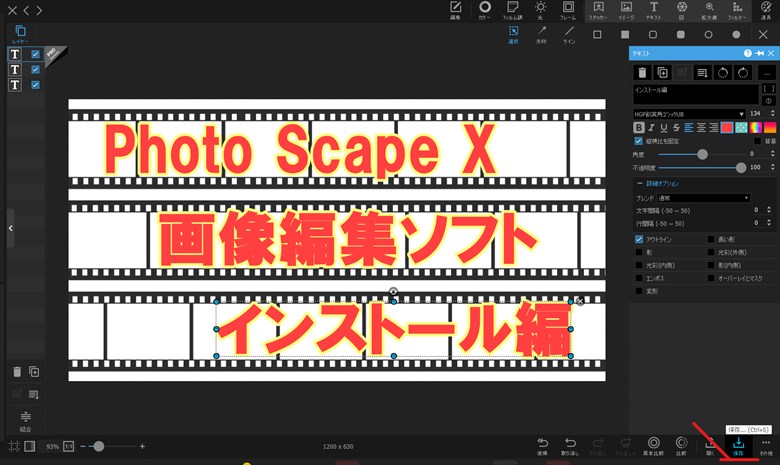The image size is (780, 465).
Task: Toggle bold B formatting
Action: (x=639, y=128)
